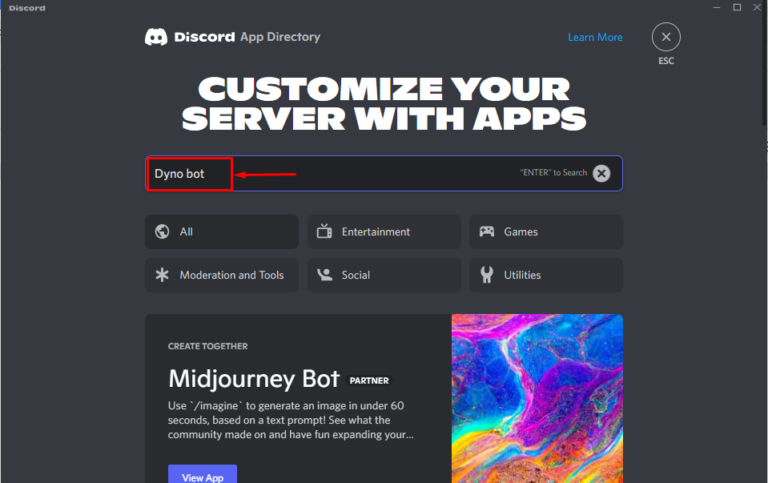
Task: Choose the Entertainment category
Action: click(x=384, y=232)
